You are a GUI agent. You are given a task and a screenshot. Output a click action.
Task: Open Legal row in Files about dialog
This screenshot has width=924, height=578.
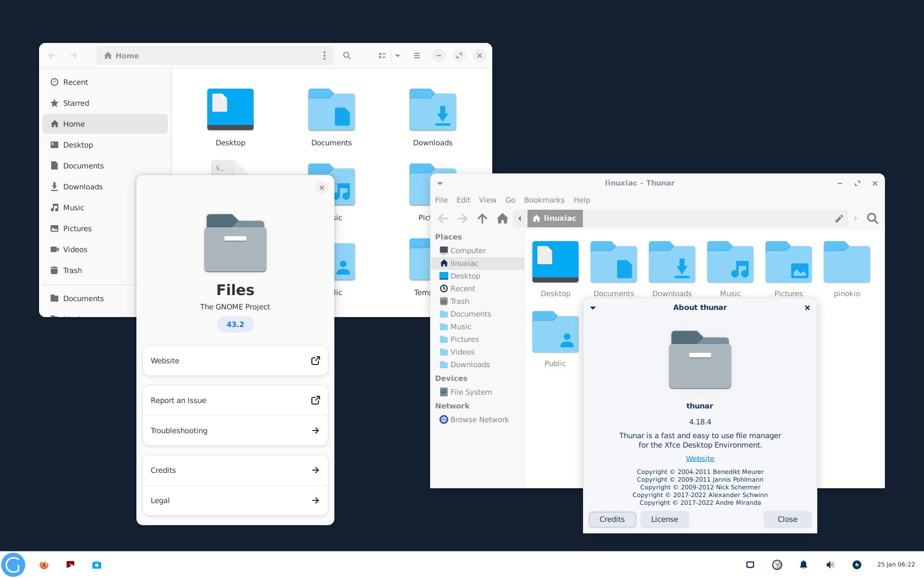235,500
